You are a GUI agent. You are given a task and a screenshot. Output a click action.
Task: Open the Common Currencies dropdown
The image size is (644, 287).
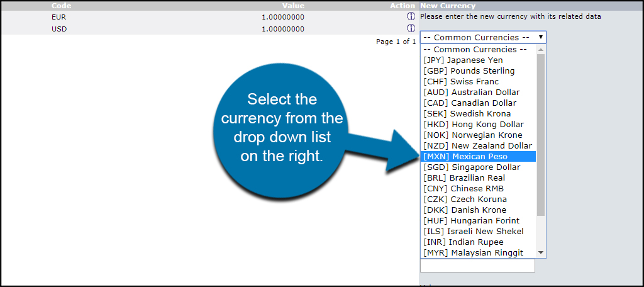[483, 37]
